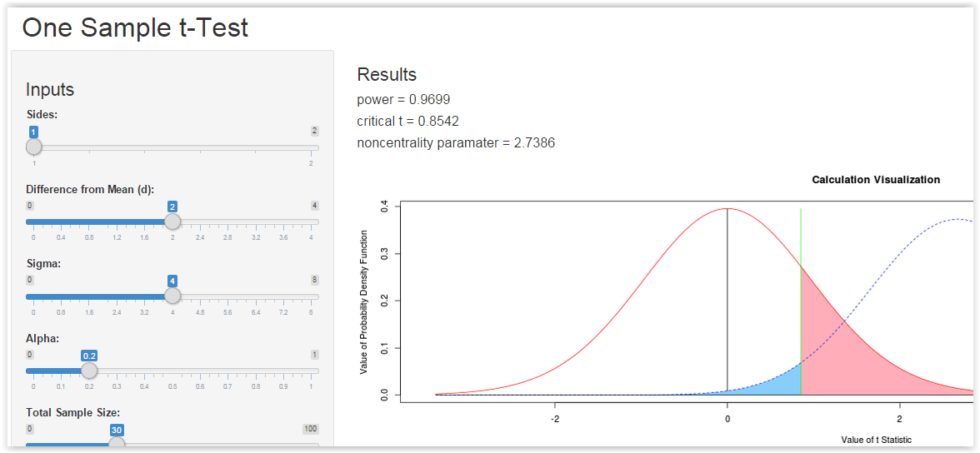Click the Alpha slider handle
980x453 pixels.
[89, 371]
